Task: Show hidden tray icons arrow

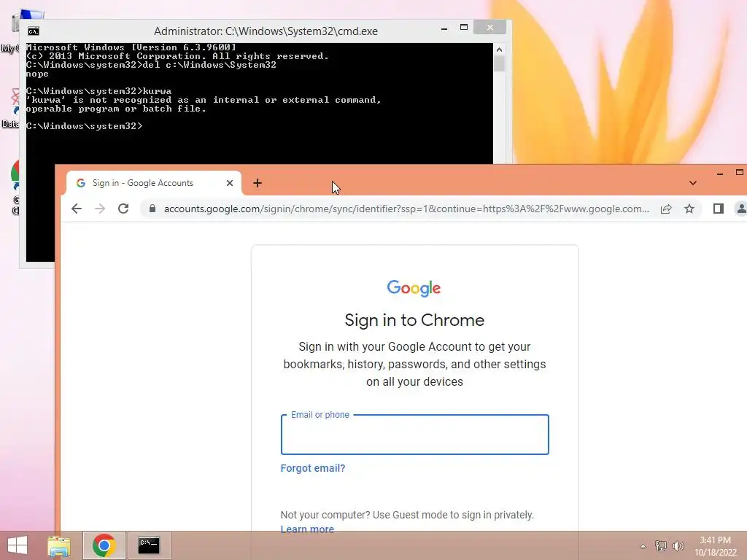Action: pos(643,546)
